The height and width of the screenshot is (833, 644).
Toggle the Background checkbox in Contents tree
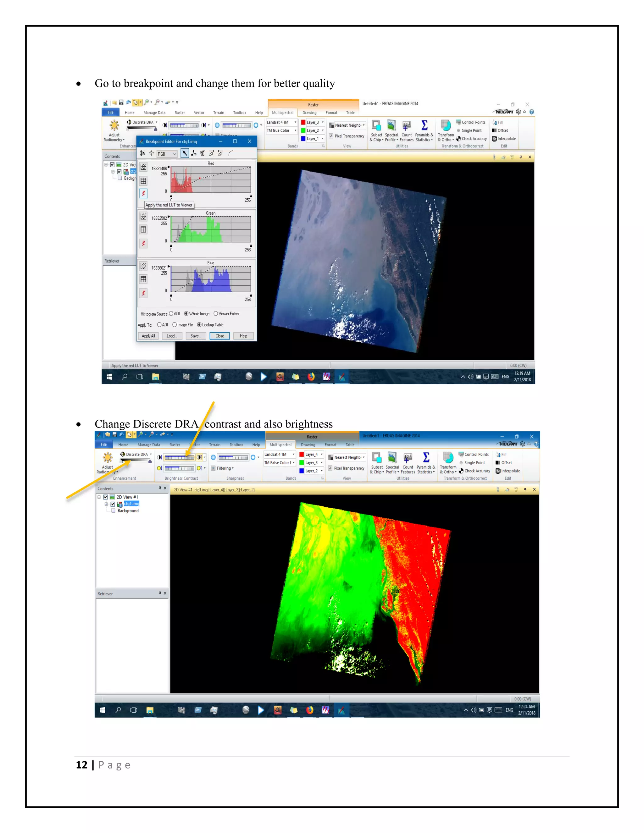113,511
